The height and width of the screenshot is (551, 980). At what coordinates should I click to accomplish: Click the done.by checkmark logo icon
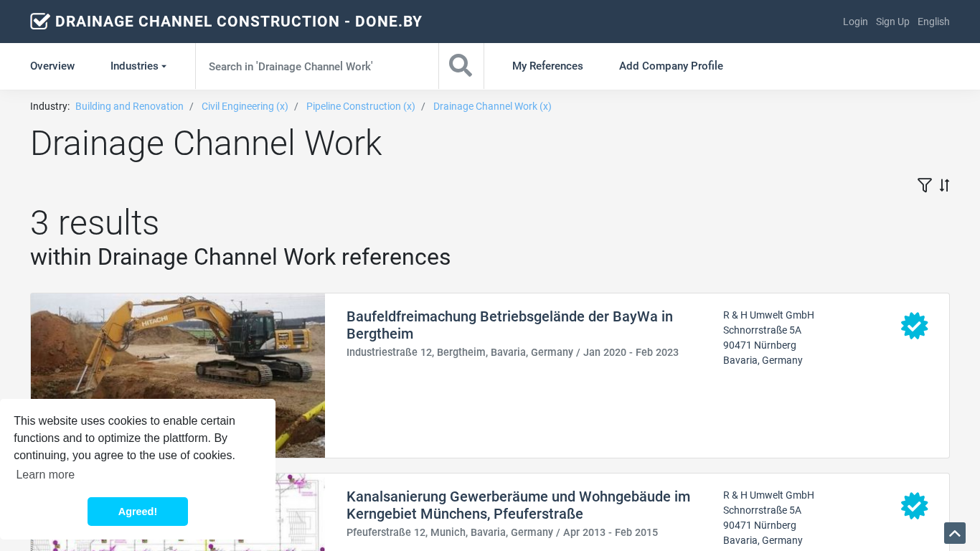pyautogui.click(x=40, y=22)
